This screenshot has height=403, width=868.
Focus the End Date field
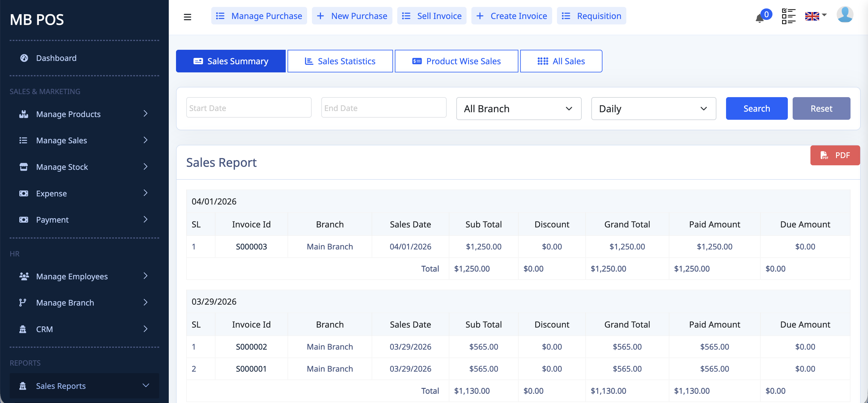click(x=384, y=108)
